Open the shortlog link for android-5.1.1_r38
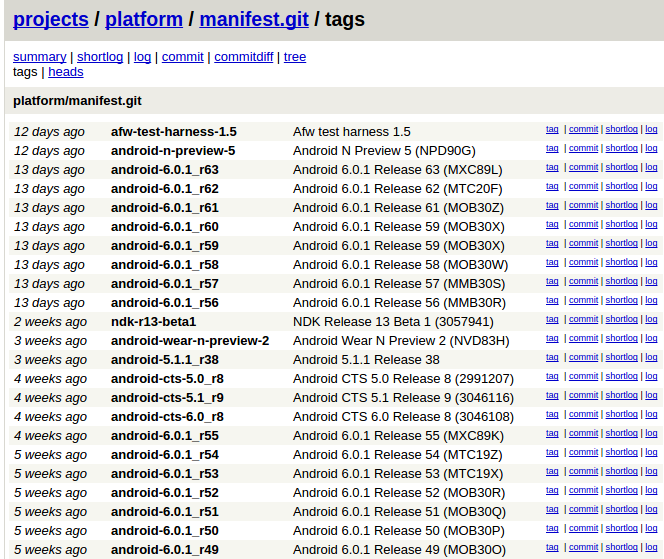 (x=622, y=357)
